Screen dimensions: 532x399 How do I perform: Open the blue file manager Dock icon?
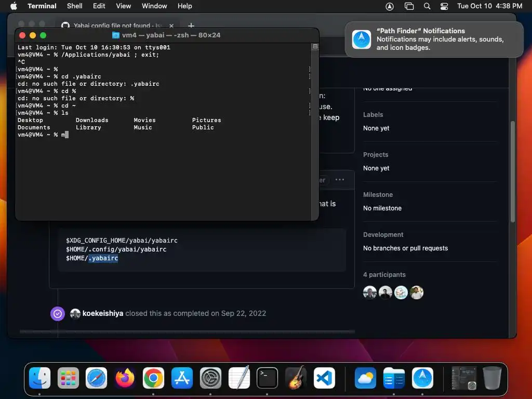click(394, 378)
